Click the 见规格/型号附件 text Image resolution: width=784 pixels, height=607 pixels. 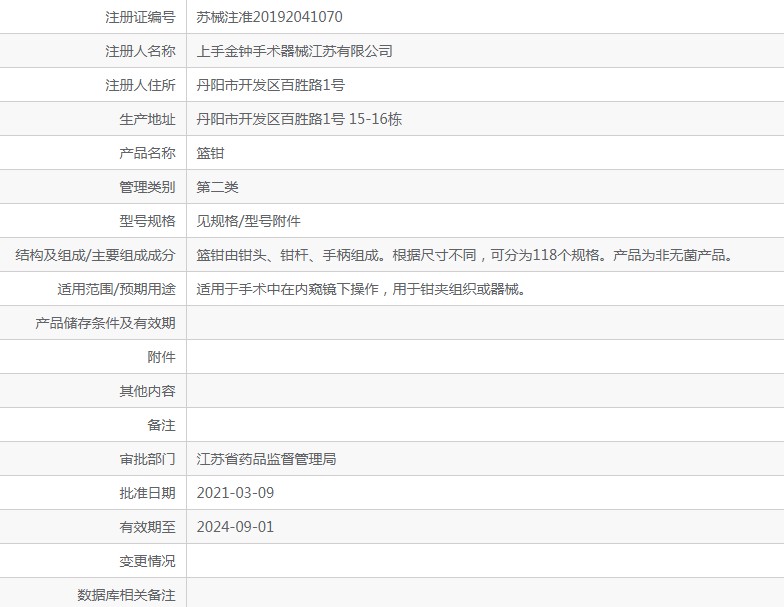point(248,221)
